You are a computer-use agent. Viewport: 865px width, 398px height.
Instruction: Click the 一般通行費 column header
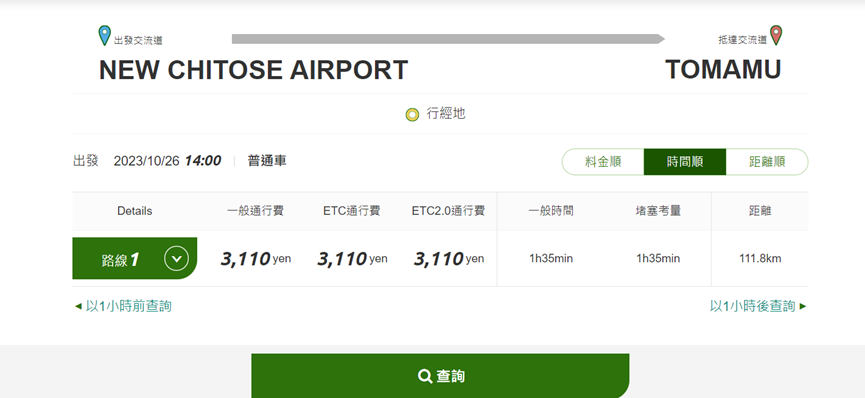point(255,211)
